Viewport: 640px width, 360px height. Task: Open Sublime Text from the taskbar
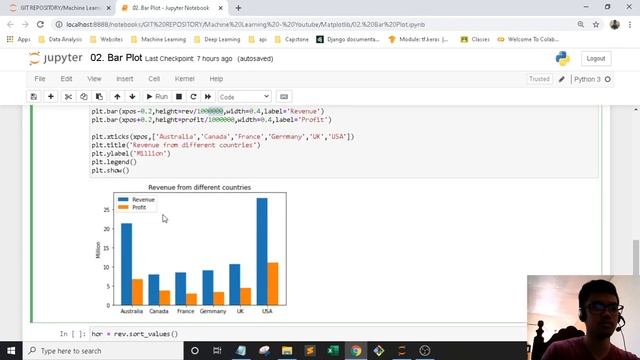click(310, 351)
